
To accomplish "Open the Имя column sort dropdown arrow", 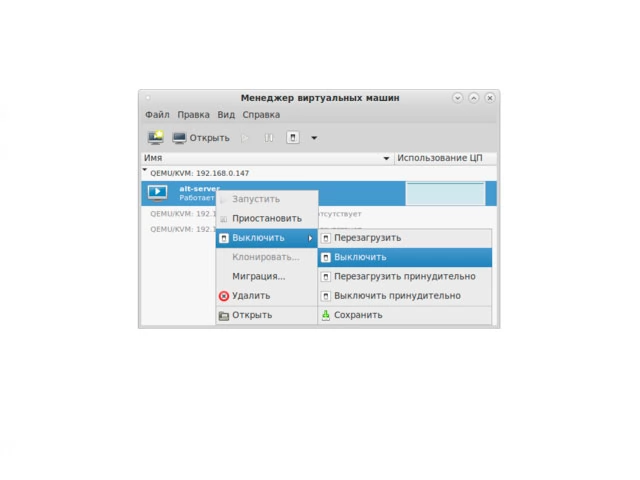I will [x=386, y=158].
